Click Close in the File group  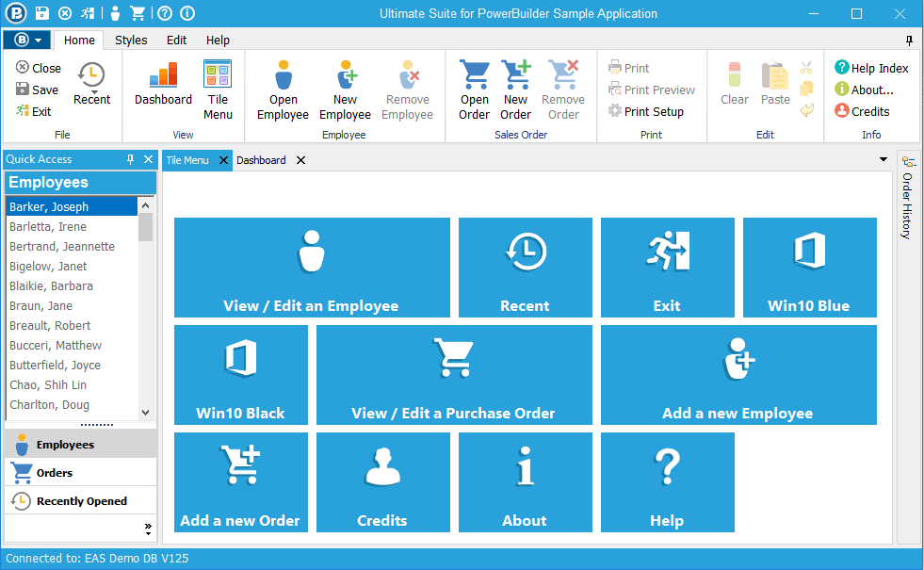click(39, 68)
